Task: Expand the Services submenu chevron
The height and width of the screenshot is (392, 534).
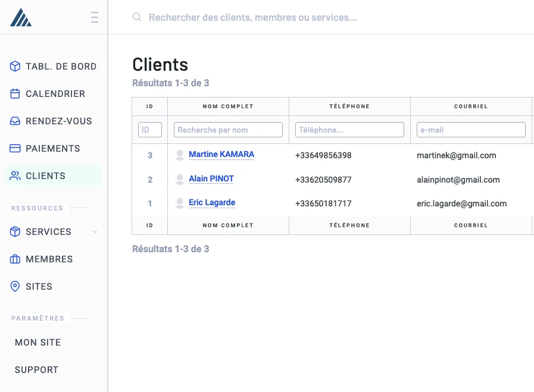Action: pyautogui.click(x=95, y=232)
